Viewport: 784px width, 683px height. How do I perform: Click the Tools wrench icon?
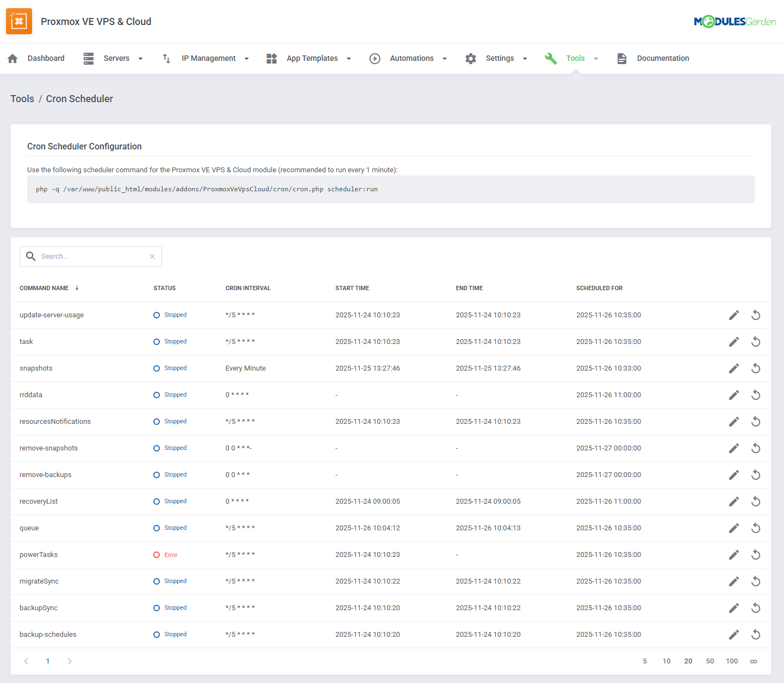[551, 58]
